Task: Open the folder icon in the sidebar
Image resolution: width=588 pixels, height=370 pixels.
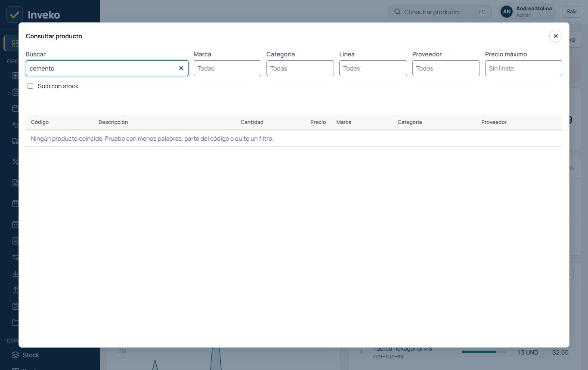Action: pyautogui.click(x=15, y=323)
